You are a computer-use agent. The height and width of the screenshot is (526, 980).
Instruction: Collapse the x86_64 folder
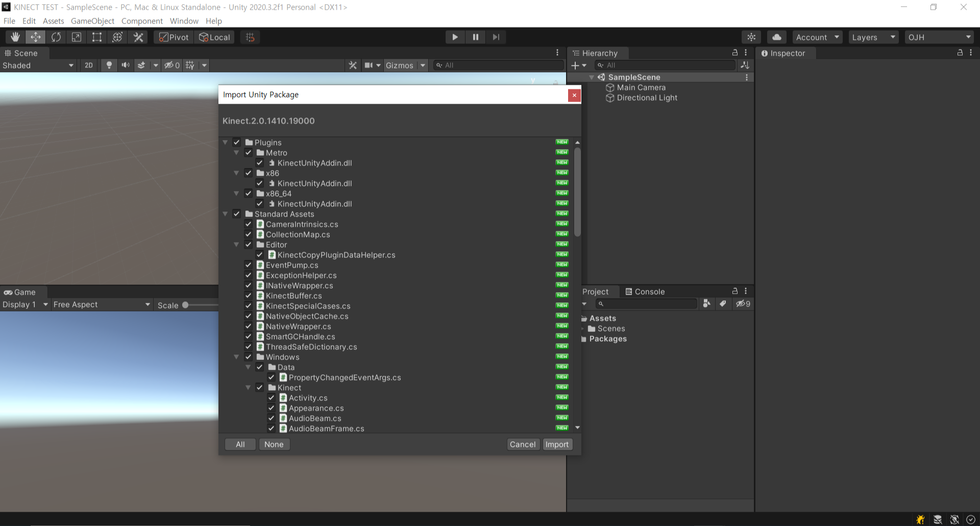click(236, 194)
